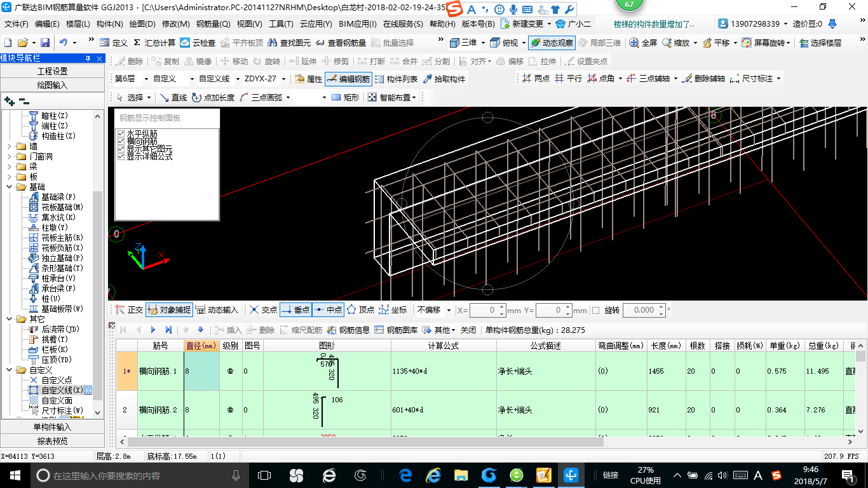This screenshot has height=488, width=868.
Task: Click 选择楼层 select floor icon
Action: (x=820, y=43)
